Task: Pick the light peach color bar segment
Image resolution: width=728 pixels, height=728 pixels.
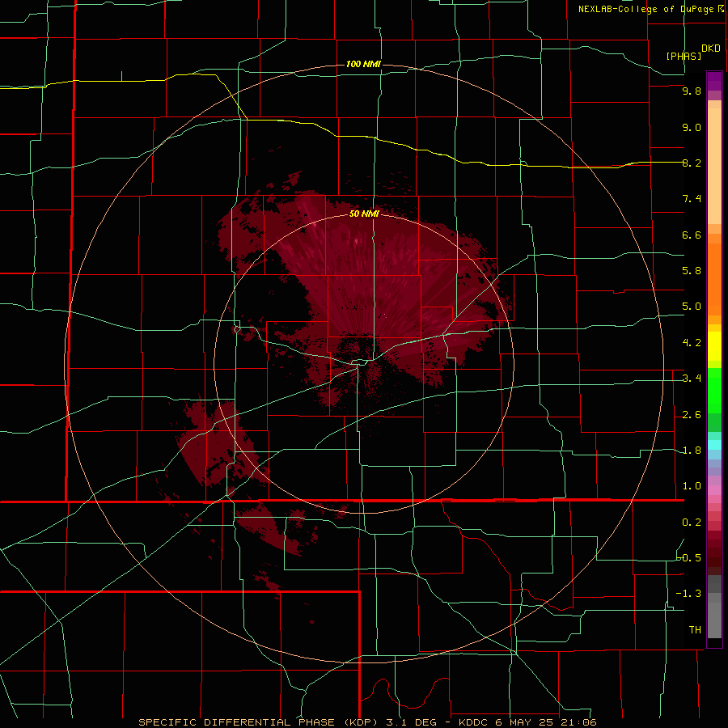Action: (x=714, y=166)
